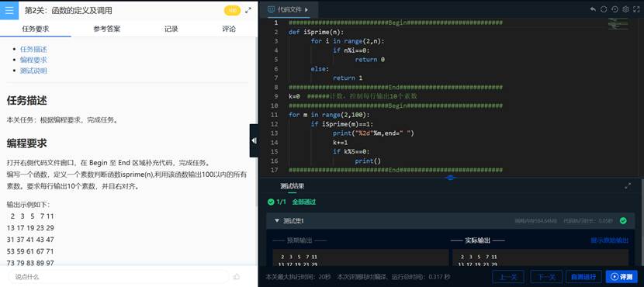Click the 自测运行 button
The width and height of the screenshot is (644, 287).
pos(583,277)
